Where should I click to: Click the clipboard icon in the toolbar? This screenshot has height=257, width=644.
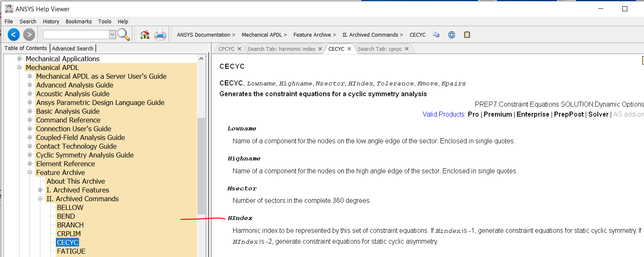coord(467,35)
